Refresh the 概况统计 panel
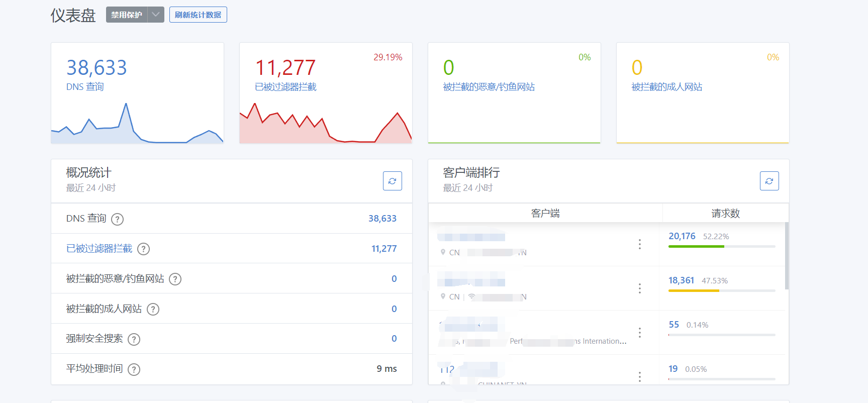The image size is (868, 403). tap(393, 181)
